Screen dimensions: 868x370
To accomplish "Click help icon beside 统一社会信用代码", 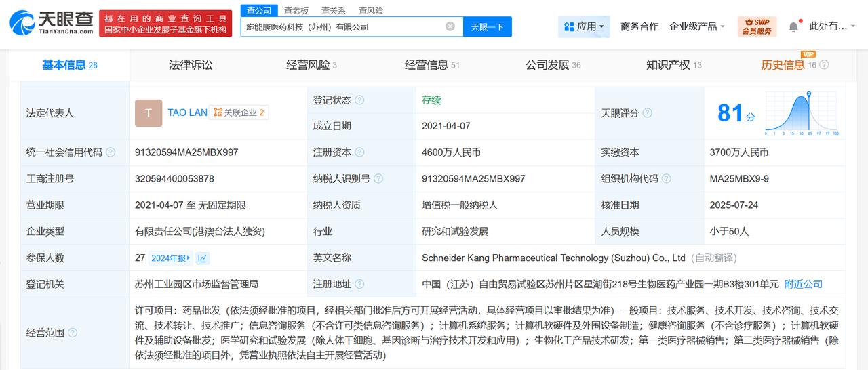I will [x=111, y=152].
